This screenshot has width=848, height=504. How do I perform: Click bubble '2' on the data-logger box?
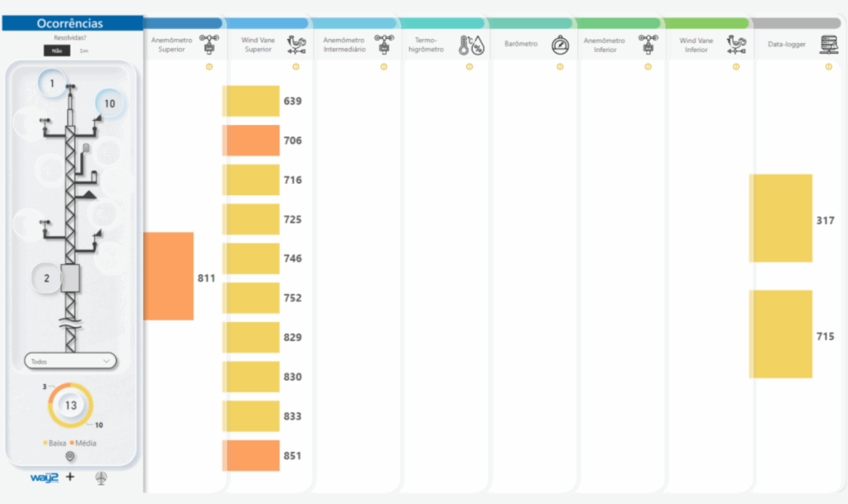(x=47, y=279)
